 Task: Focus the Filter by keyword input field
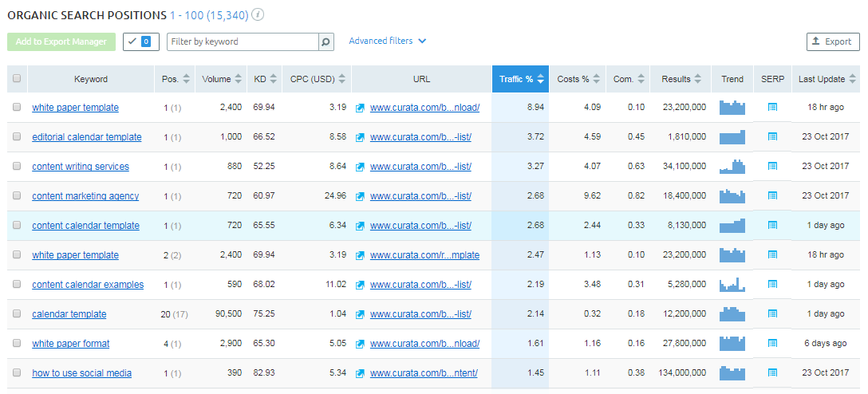[243, 41]
